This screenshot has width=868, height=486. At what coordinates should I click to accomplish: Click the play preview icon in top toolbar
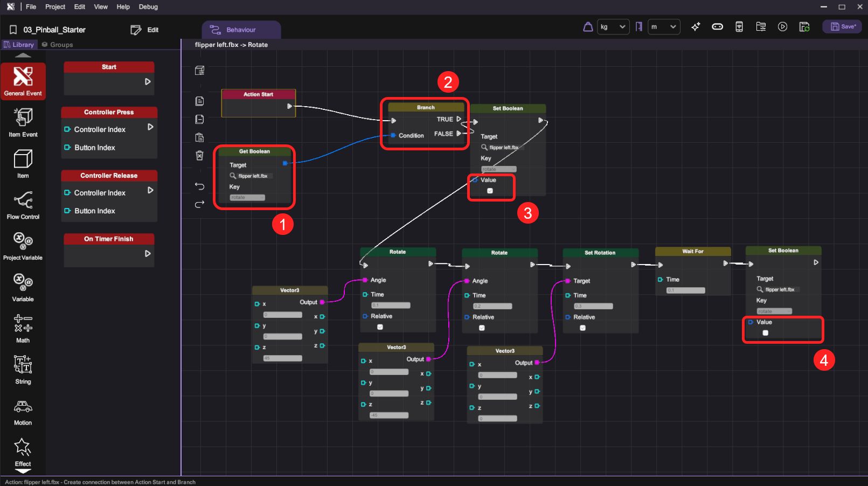[782, 27]
